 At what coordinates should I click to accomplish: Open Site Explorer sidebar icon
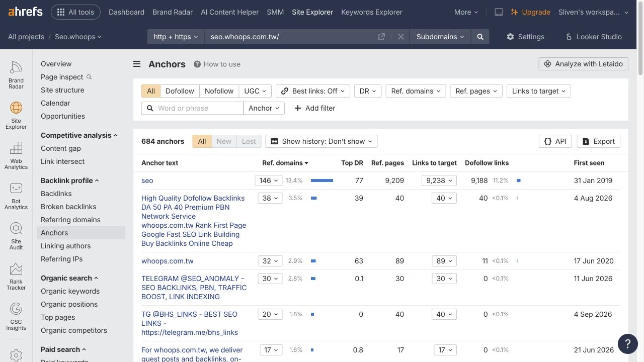click(x=16, y=115)
